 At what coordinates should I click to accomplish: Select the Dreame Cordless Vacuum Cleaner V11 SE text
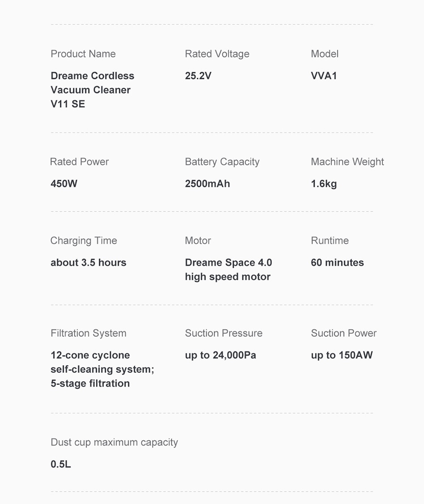92,90
